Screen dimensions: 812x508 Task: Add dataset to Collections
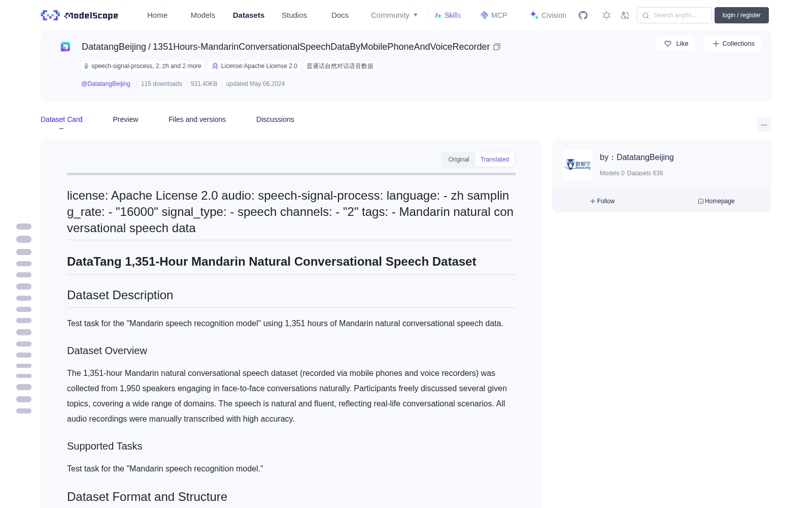tap(733, 44)
